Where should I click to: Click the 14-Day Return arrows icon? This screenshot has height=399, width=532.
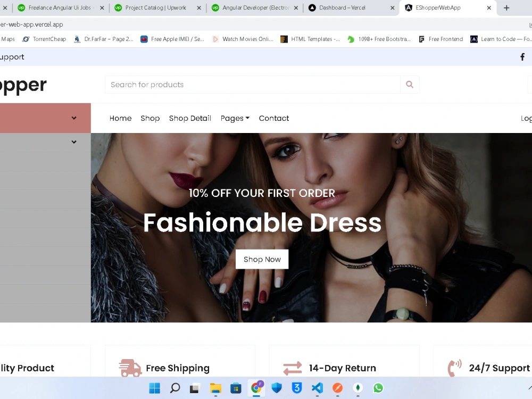coord(293,368)
